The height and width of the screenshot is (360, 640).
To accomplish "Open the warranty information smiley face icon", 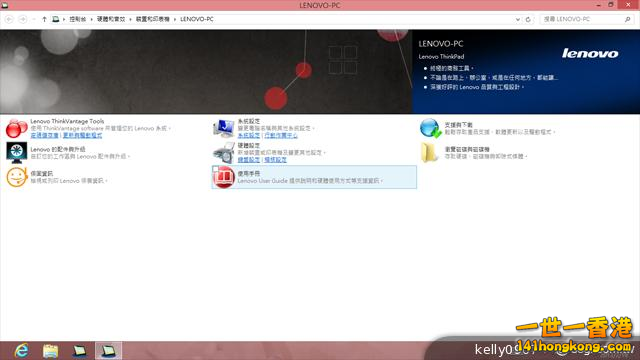I will click(x=17, y=177).
